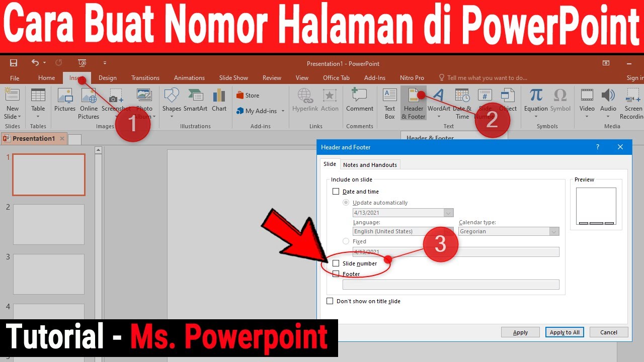
Task: Click the Fixed date text field
Action: [x=456, y=252]
